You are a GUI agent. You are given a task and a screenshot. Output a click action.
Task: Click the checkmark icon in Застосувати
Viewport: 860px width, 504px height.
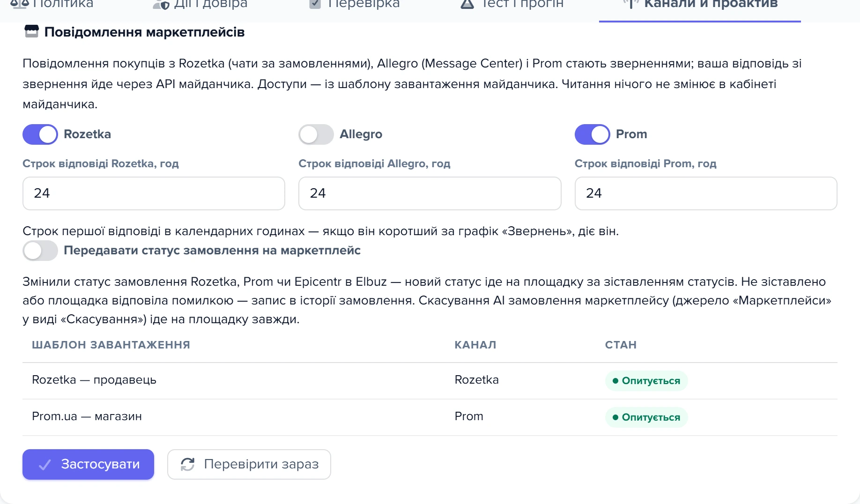(45, 465)
